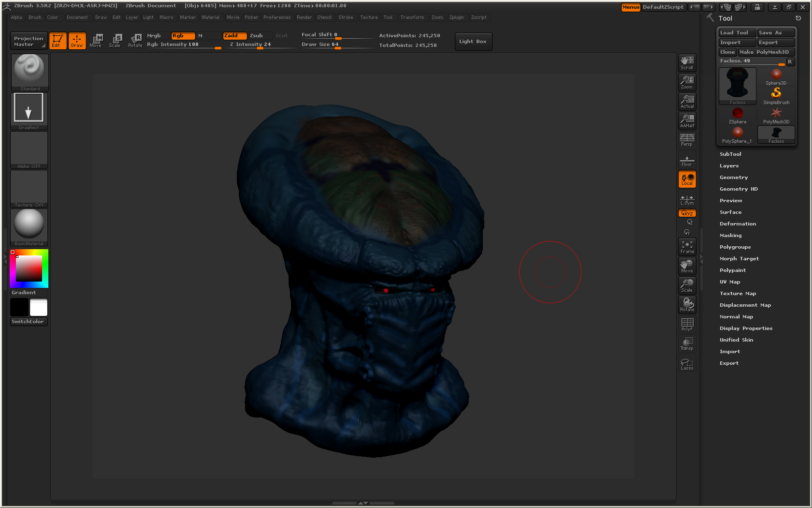The height and width of the screenshot is (508, 812).
Task: Turn on Mrgb paint mode
Action: (154, 36)
